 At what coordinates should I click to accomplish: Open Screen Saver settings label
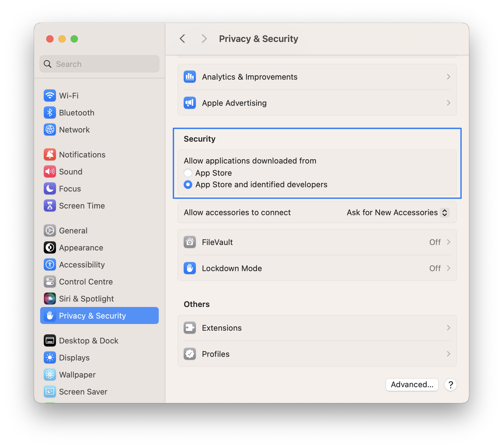83,392
